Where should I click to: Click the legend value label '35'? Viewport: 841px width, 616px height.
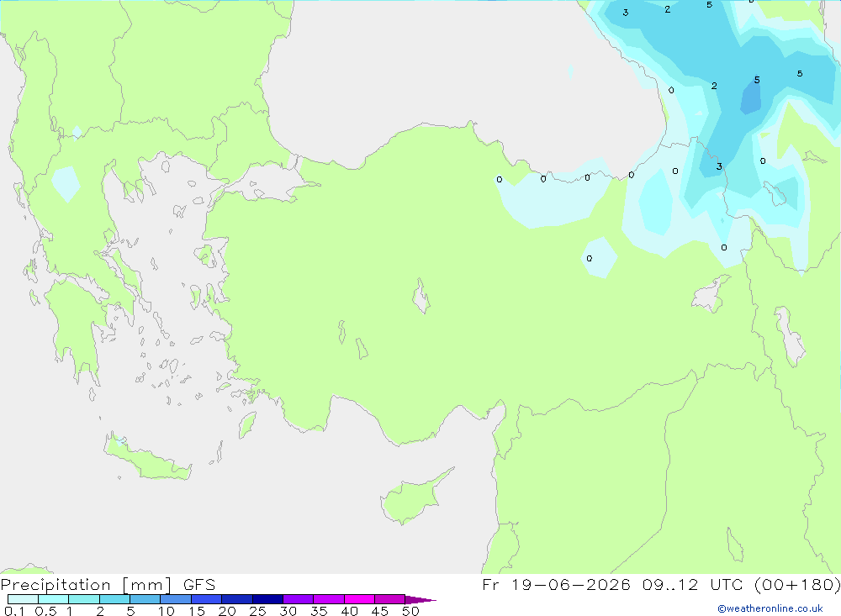click(319, 611)
